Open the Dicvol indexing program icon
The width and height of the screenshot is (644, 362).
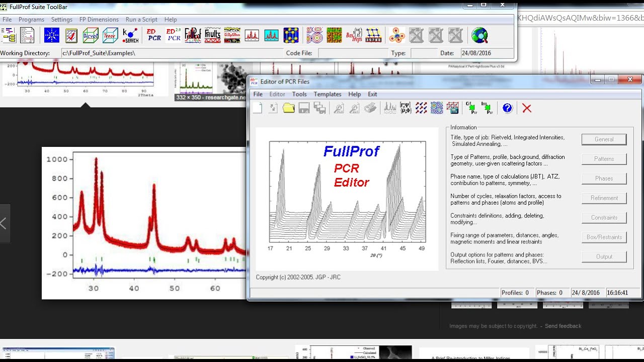(x=91, y=35)
